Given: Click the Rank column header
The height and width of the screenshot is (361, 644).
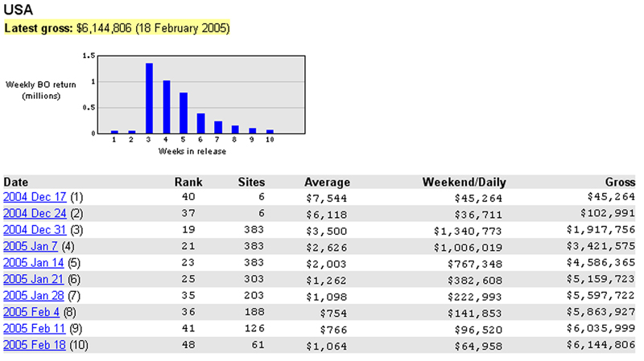Looking at the screenshot, I should tap(188, 183).
